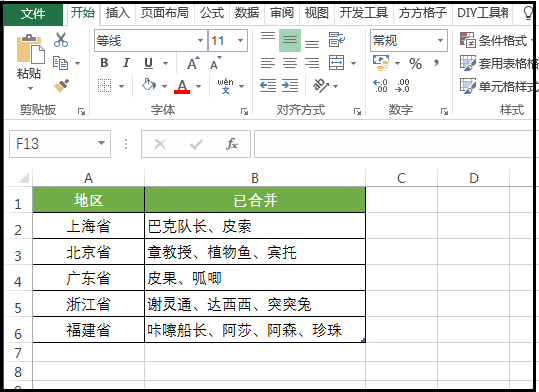
Task: Click the Paste clipboard icon
Action: pyautogui.click(x=30, y=49)
